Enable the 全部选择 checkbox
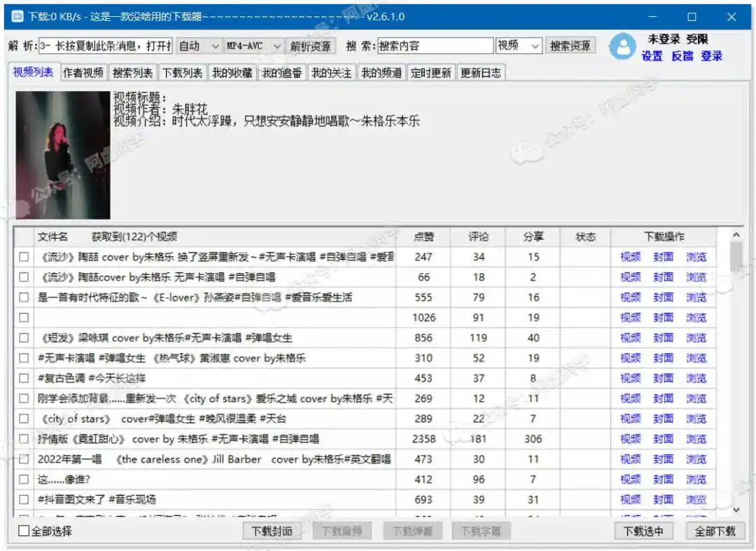 coord(24,531)
